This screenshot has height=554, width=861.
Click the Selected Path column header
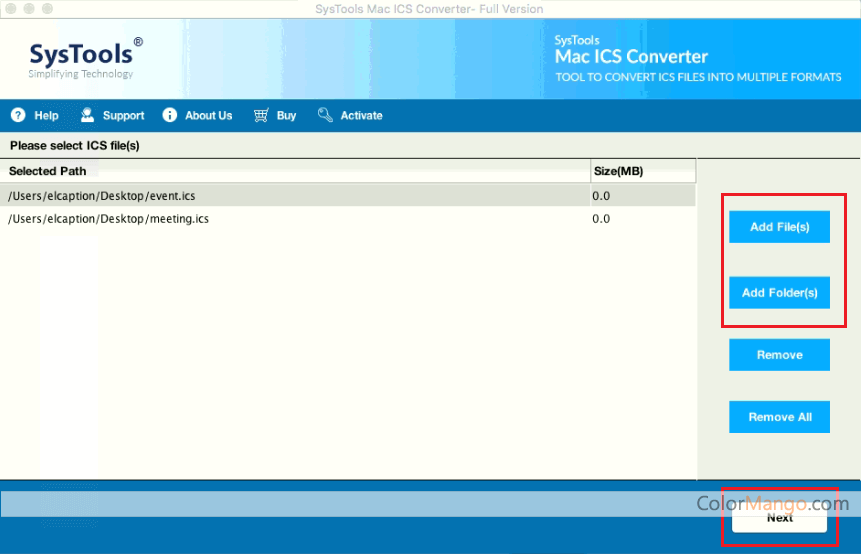[x=48, y=171]
